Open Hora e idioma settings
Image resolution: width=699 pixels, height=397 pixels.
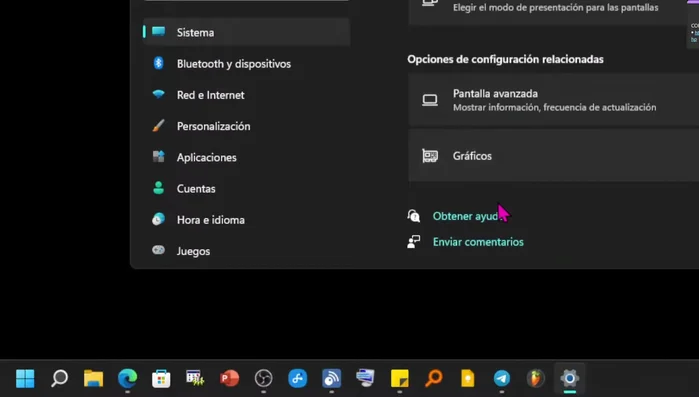[247, 220]
